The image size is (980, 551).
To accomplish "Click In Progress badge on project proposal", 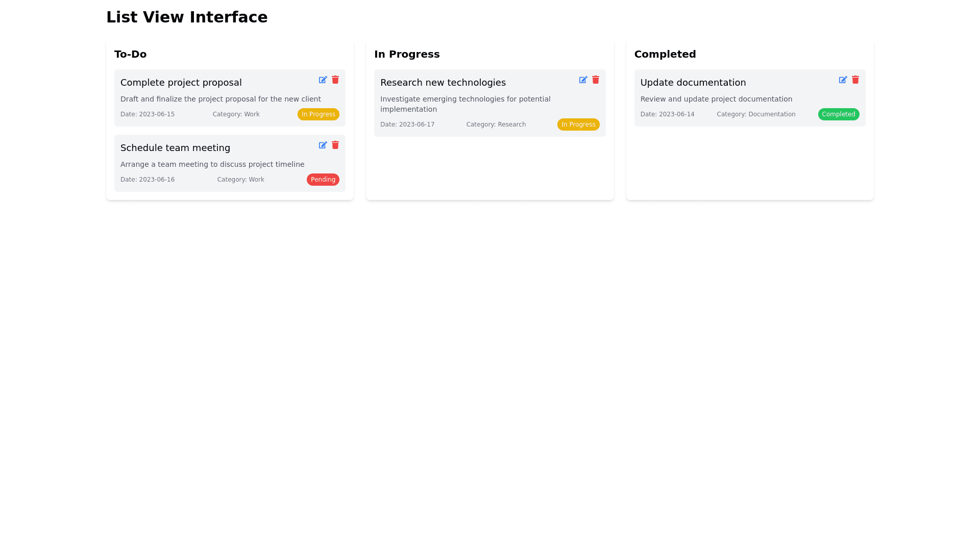I will [318, 114].
